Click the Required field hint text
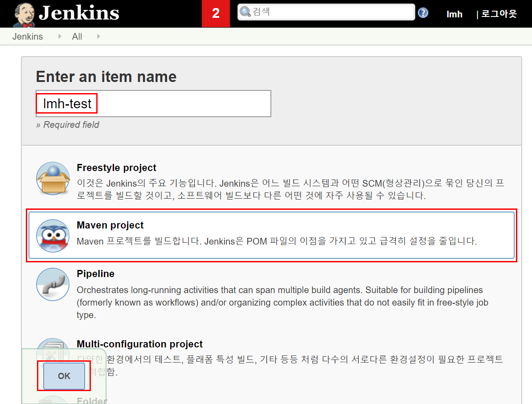The image size is (532, 404). [x=68, y=125]
